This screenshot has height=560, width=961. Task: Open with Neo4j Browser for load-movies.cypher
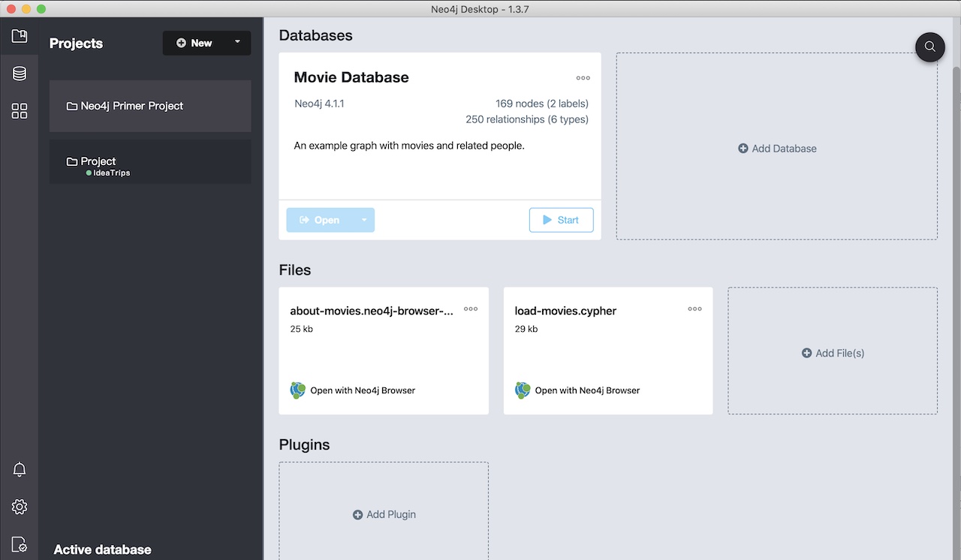(587, 390)
